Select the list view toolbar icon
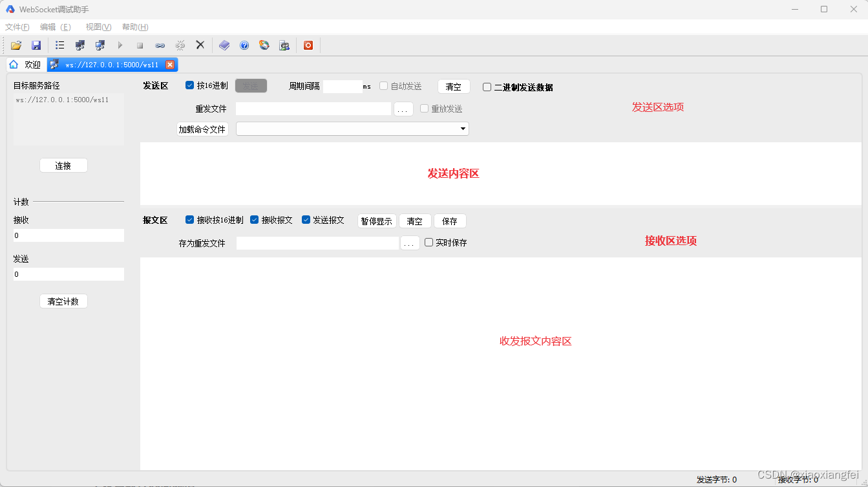This screenshot has width=868, height=487. [59, 45]
